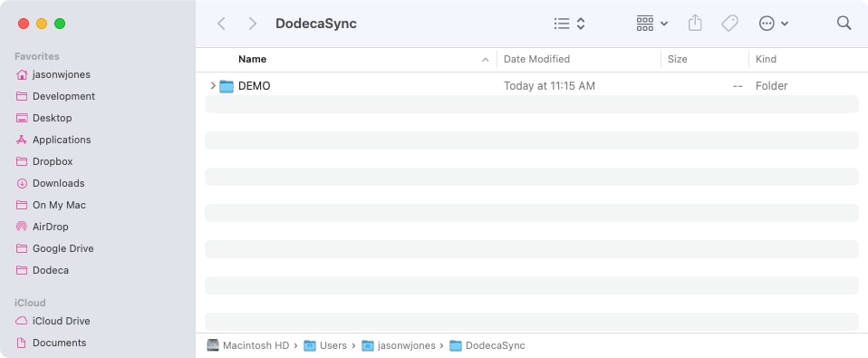
Task: Sort by the Size column header
Action: (677, 59)
